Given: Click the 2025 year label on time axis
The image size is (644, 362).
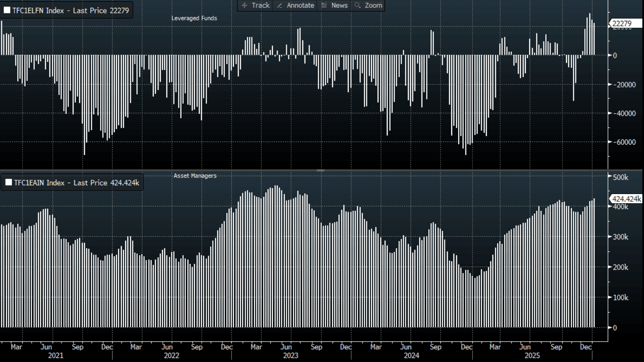Looking at the screenshot, I should tap(532, 356).
